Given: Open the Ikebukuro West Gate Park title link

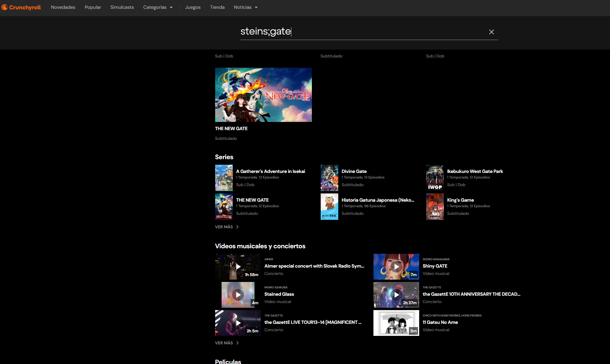Looking at the screenshot, I should (x=475, y=171).
